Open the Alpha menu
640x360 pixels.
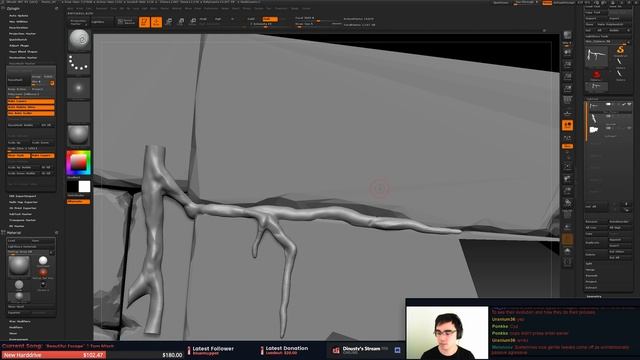coord(70,8)
